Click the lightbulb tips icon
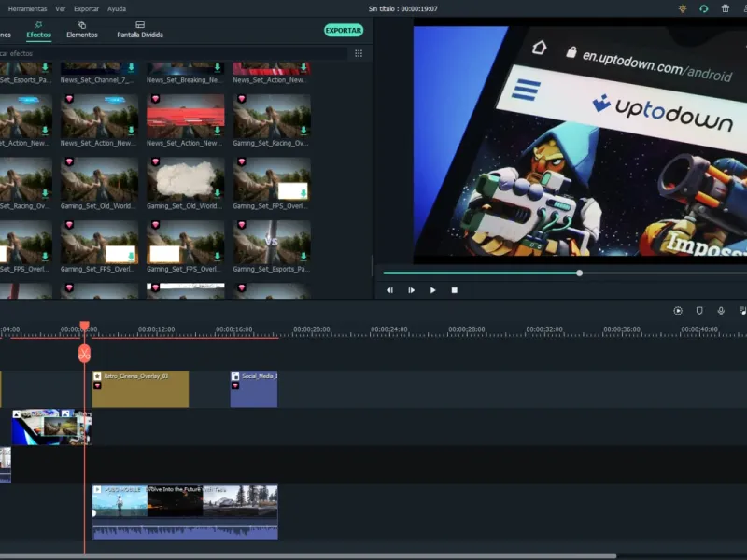 (x=683, y=8)
